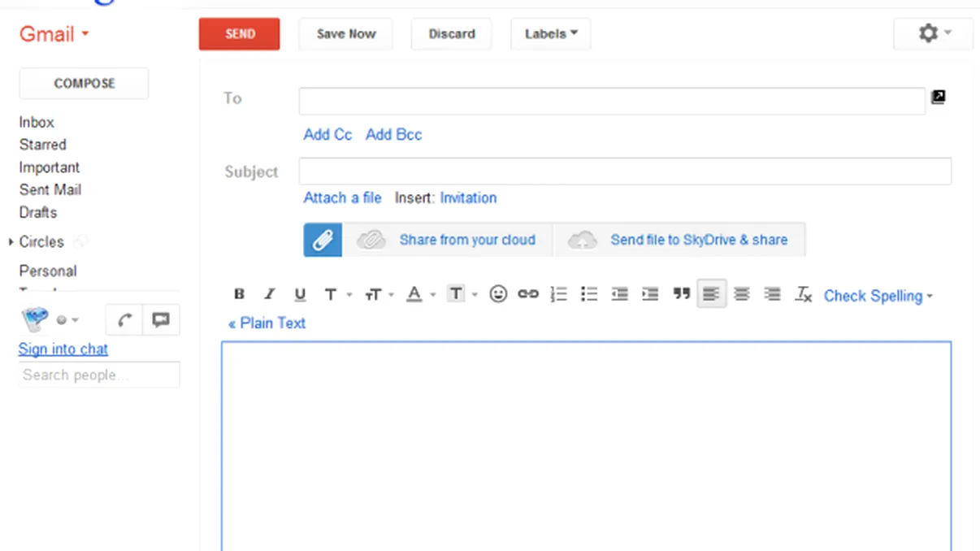Decrease the indent
Image resolution: width=980 pixels, height=551 pixels.
coord(619,294)
